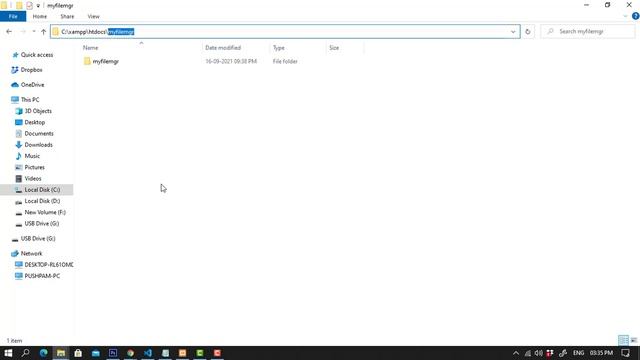This screenshot has width=640, height=360.
Task: Open Photoshop from the taskbar
Action: [x=113, y=353]
